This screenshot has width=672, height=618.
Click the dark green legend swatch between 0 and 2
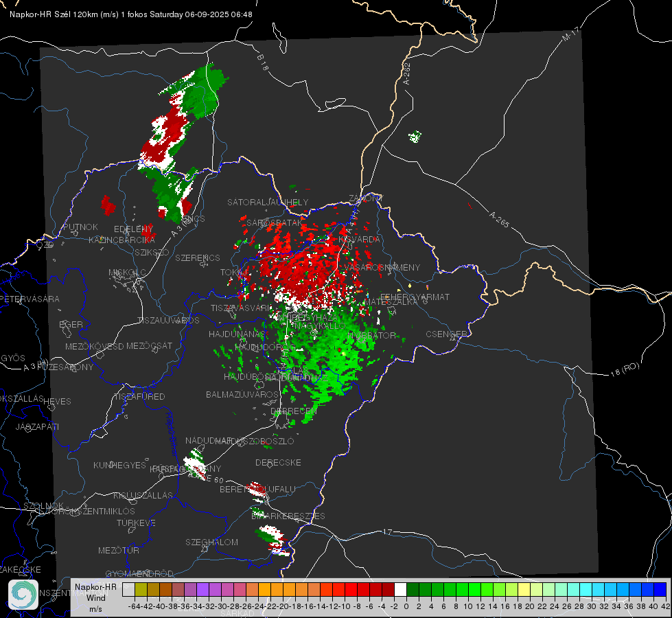(413, 590)
